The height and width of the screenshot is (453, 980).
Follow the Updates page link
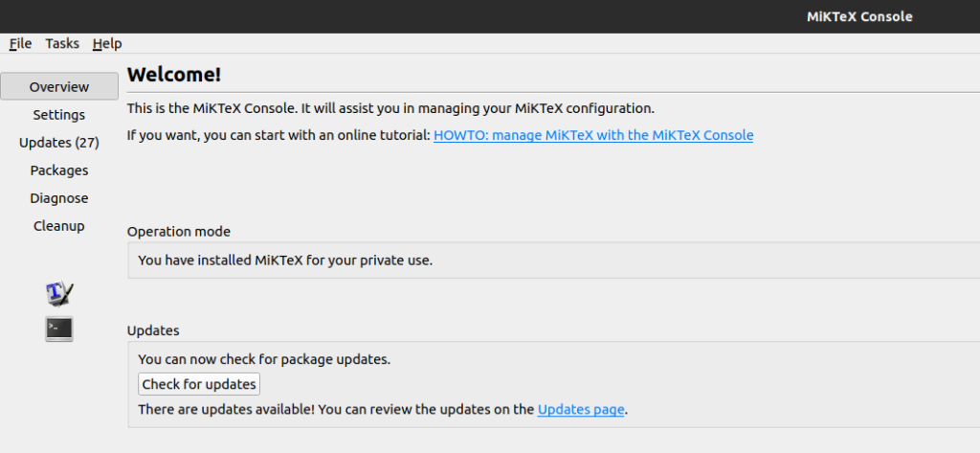tap(581, 410)
